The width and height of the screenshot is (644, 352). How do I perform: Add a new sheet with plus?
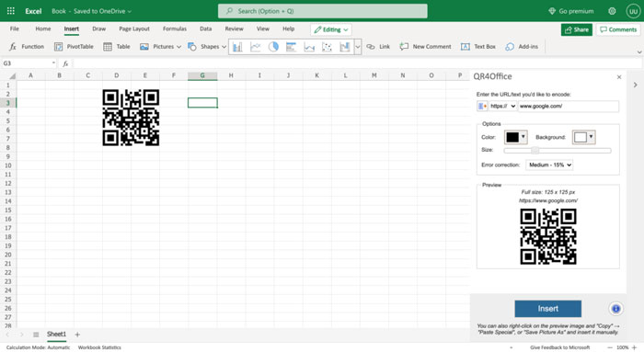tap(77, 335)
